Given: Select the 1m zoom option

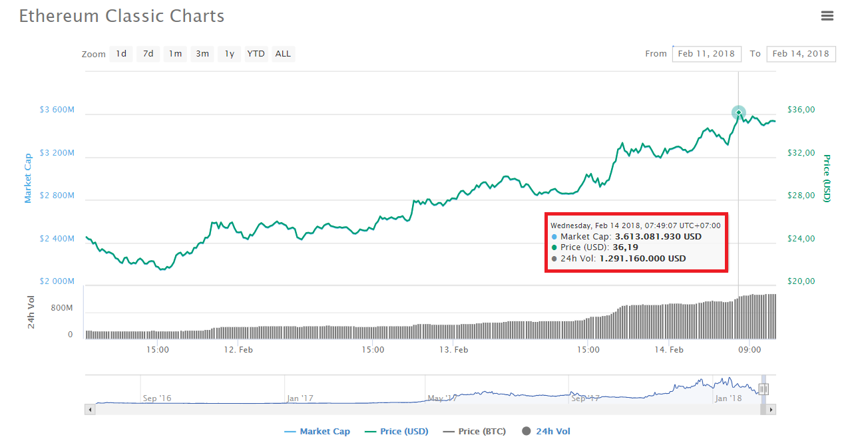Looking at the screenshot, I should (175, 54).
